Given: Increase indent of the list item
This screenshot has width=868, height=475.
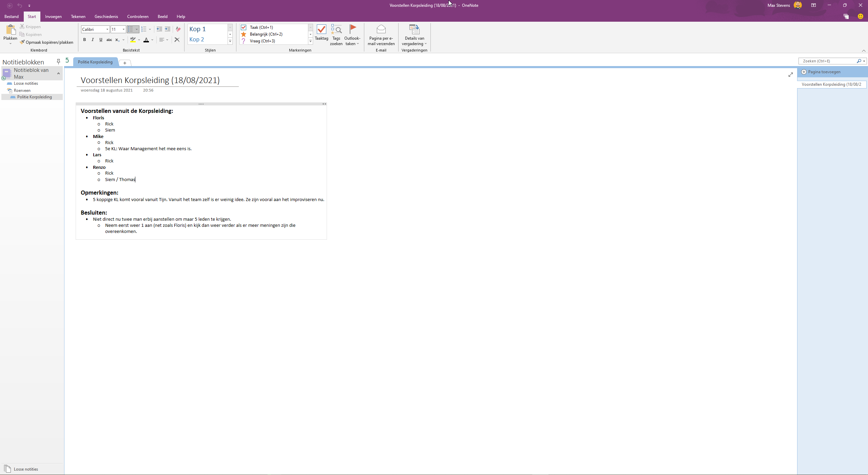Looking at the screenshot, I should coord(168,29).
